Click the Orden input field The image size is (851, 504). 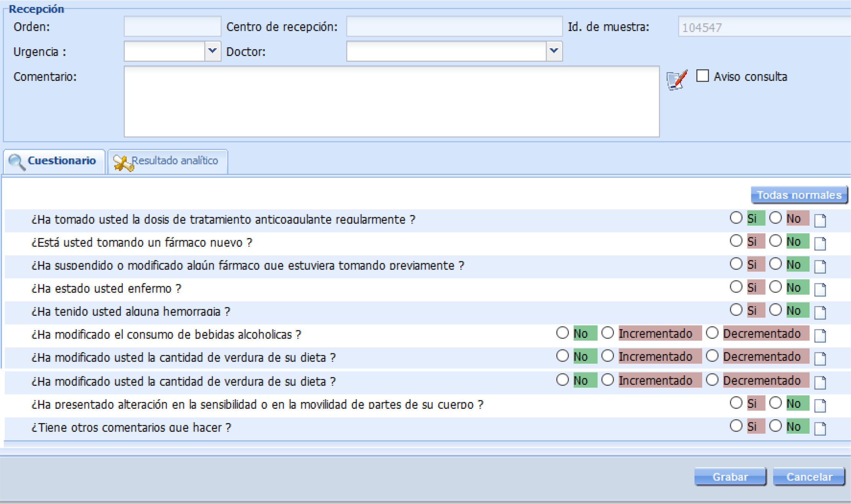pos(172,26)
